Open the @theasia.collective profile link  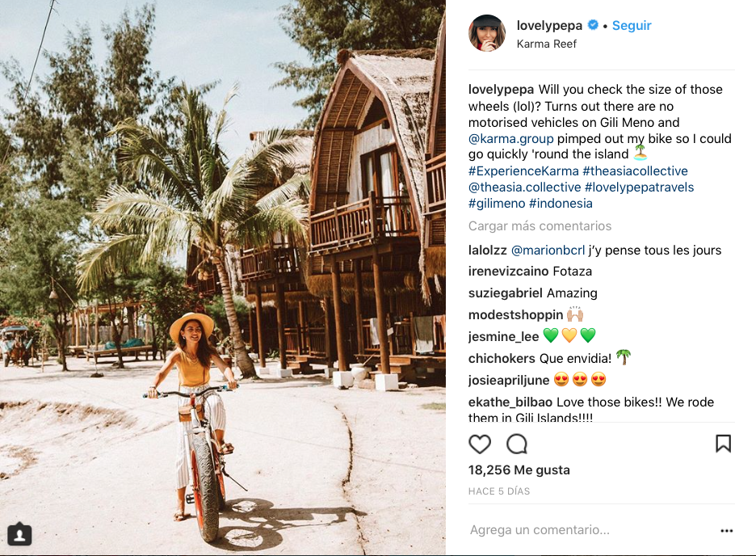click(x=523, y=187)
